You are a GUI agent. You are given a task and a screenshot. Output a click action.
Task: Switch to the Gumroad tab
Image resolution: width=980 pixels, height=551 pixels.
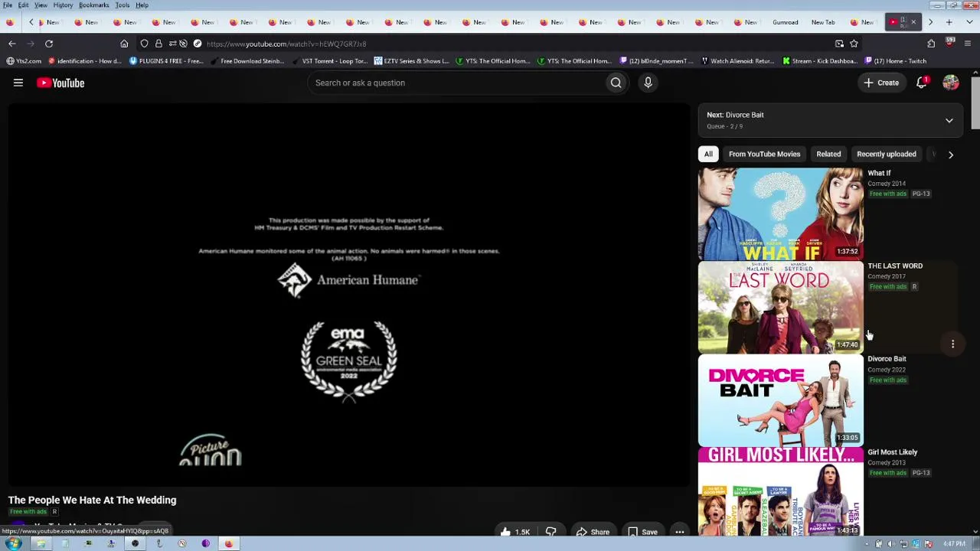786,22
